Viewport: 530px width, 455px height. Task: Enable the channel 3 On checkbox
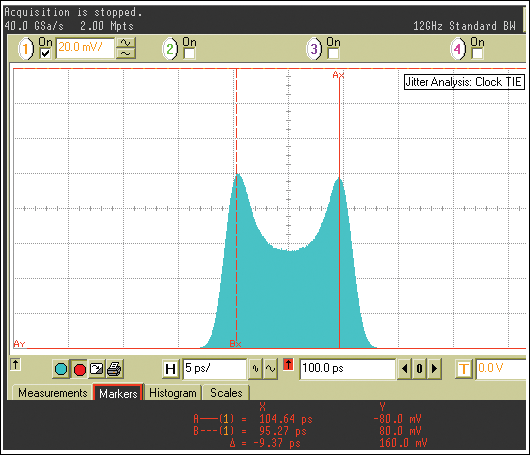pyautogui.click(x=333, y=53)
